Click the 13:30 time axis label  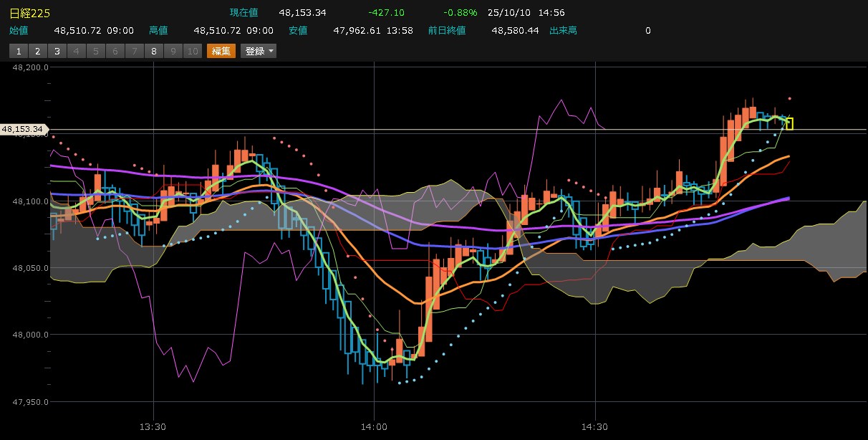click(154, 426)
